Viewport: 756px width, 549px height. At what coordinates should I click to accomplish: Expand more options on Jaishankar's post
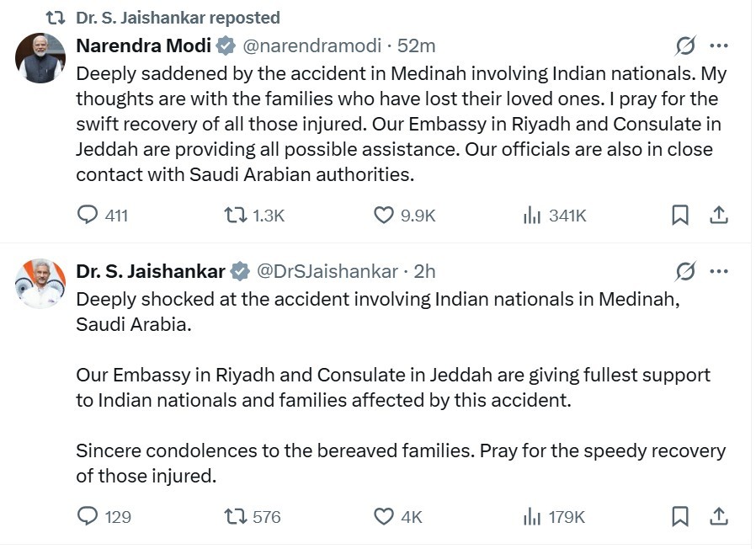pyautogui.click(x=719, y=271)
